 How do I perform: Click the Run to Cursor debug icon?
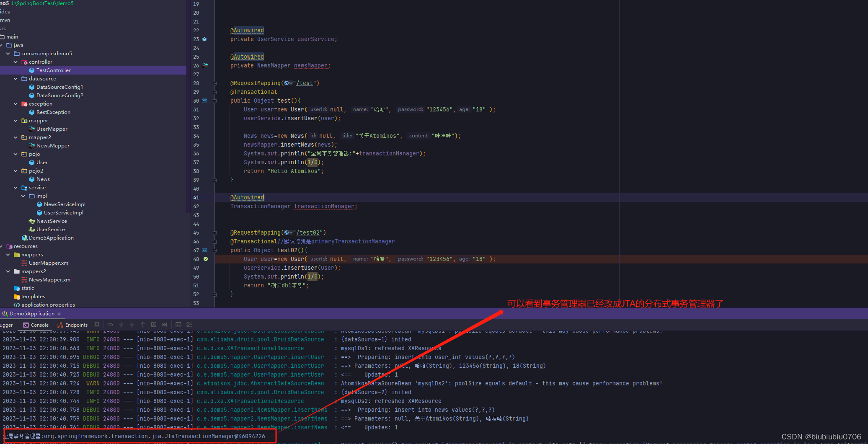click(165, 325)
